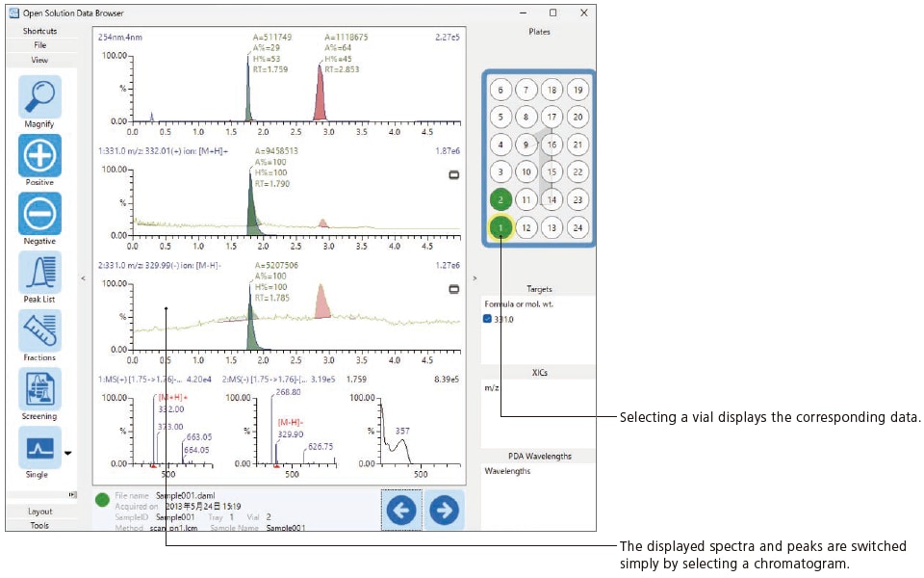
Task: Open the Layout section tab
Action: coord(39,512)
